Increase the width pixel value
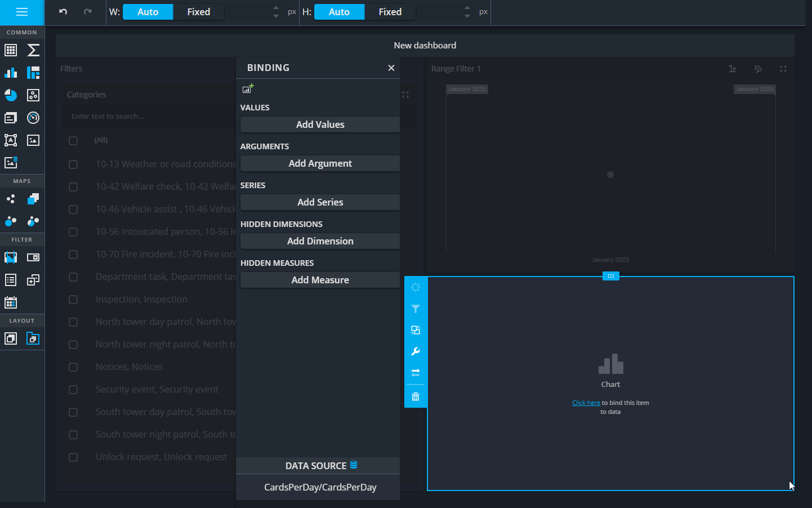This screenshot has width=812, height=508. pyautogui.click(x=276, y=8)
